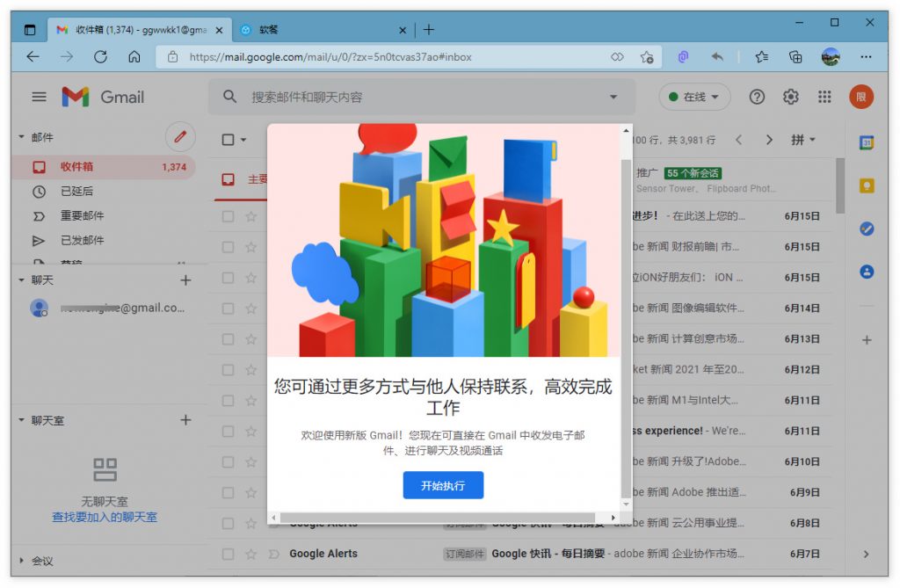Star the Google Alerts email
Screen dimensions: 900x588
coord(252,553)
